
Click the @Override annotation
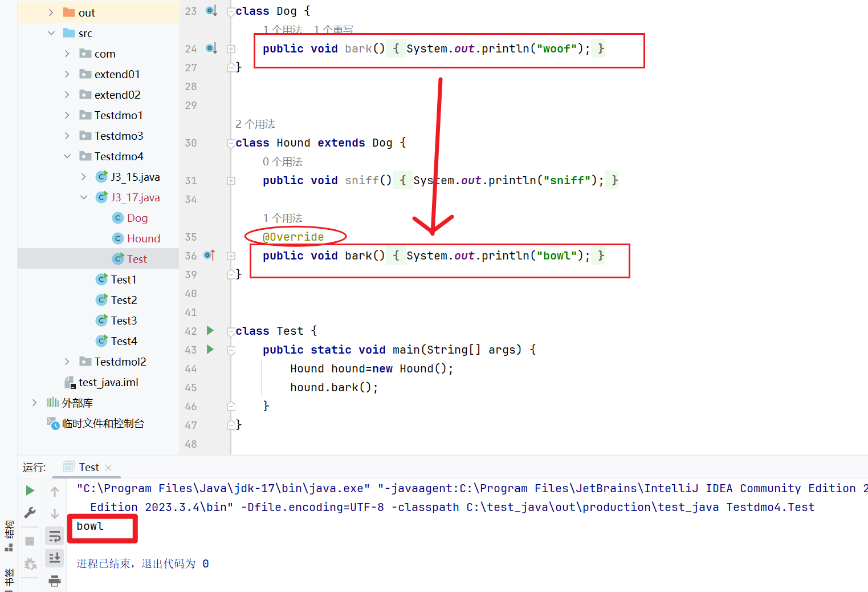(294, 237)
